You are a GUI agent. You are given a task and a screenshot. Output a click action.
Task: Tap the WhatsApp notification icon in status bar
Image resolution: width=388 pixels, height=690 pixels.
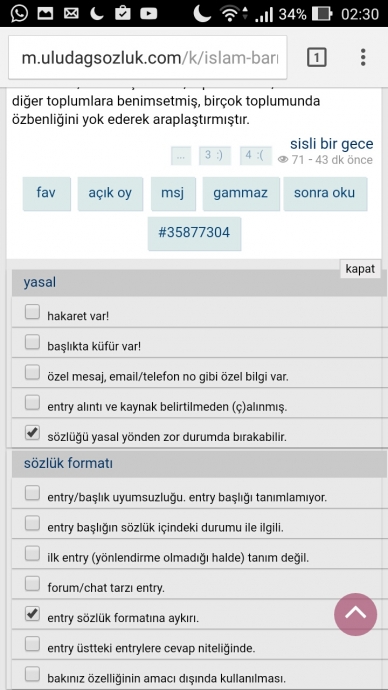point(18,13)
